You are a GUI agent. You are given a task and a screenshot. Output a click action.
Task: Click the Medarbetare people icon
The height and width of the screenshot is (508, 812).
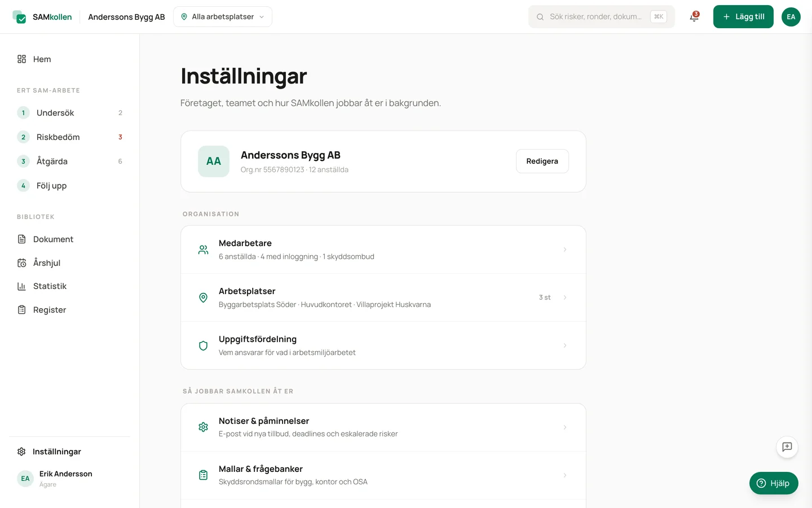click(x=204, y=249)
